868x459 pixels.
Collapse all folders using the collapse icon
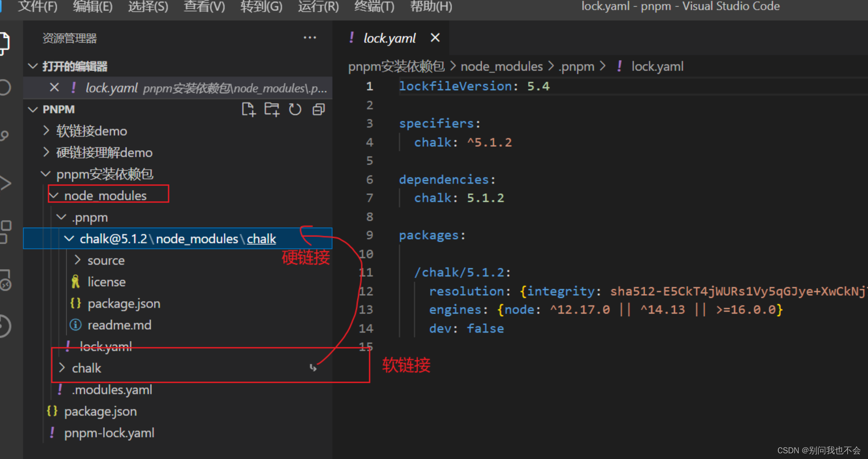coord(318,109)
